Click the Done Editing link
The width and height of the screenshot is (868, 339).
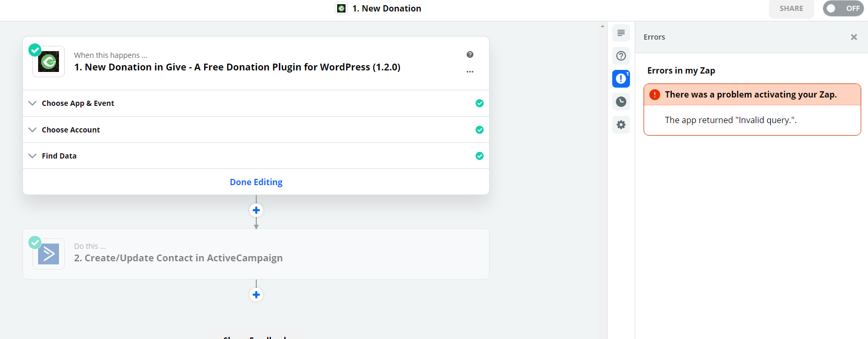(256, 182)
